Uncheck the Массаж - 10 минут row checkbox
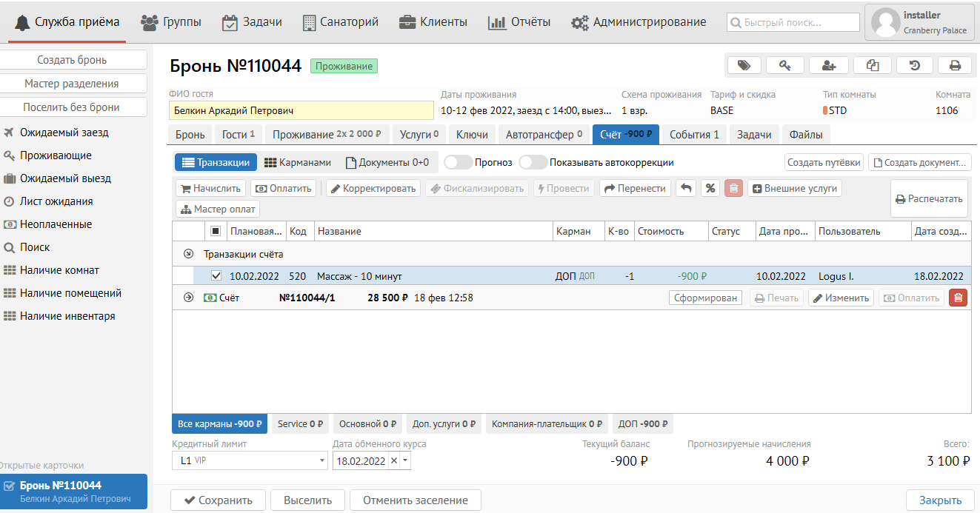The image size is (980, 513). (216, 276)
